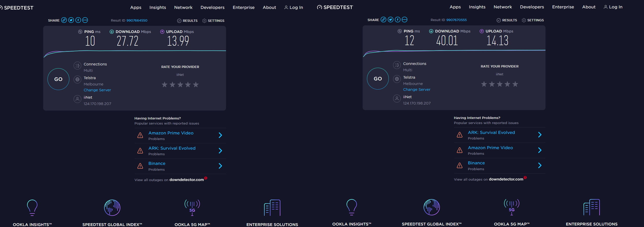Screen dimensions: 644x227
Task: Rate iiNet three stars in right window
Action: coord(500,84)
